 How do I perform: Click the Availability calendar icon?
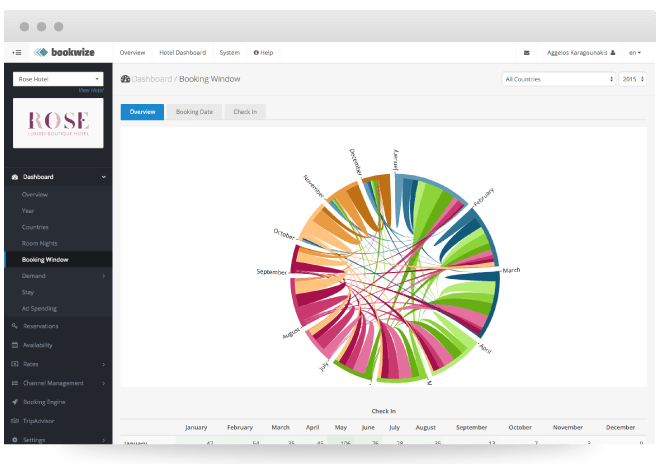click(15, 345)
